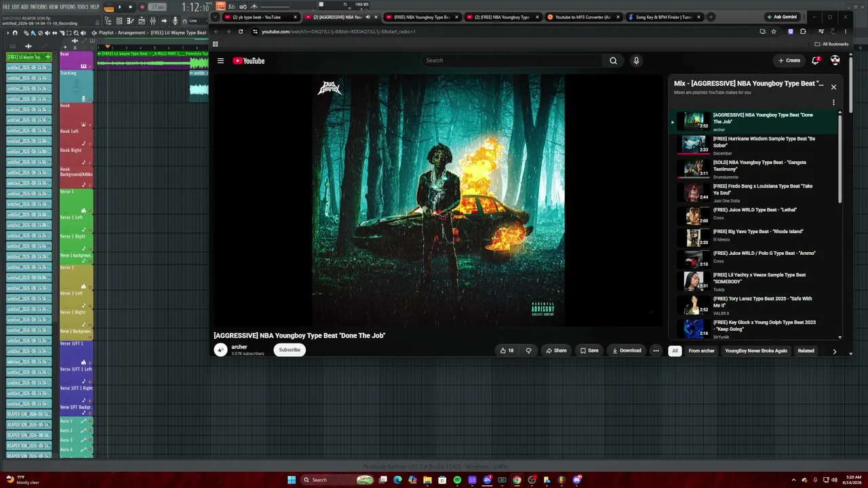This screenshot has height=488, width=868.
Task: Open the YouTube account avatar menu
Action: [835, 60]
